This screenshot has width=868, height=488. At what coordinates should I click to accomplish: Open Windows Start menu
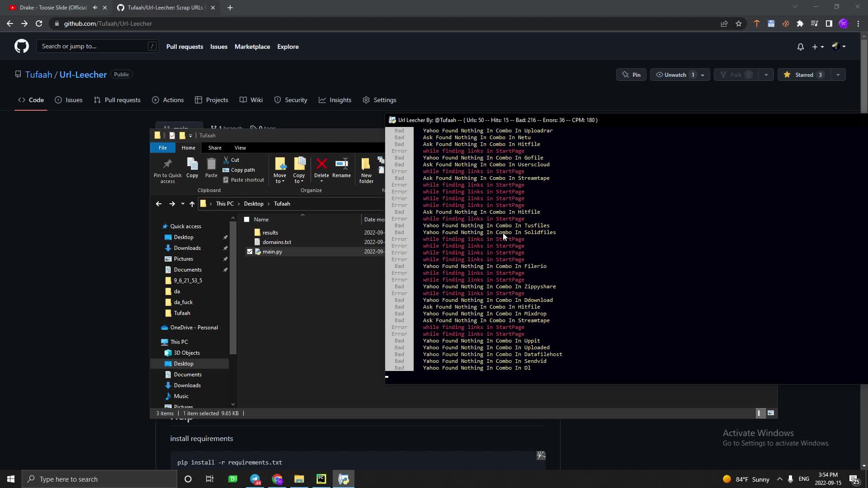tap(11, 479)
